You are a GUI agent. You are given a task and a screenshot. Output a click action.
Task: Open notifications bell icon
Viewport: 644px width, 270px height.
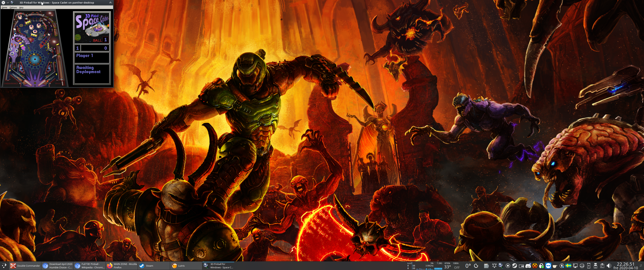click(x=494, y=266)
